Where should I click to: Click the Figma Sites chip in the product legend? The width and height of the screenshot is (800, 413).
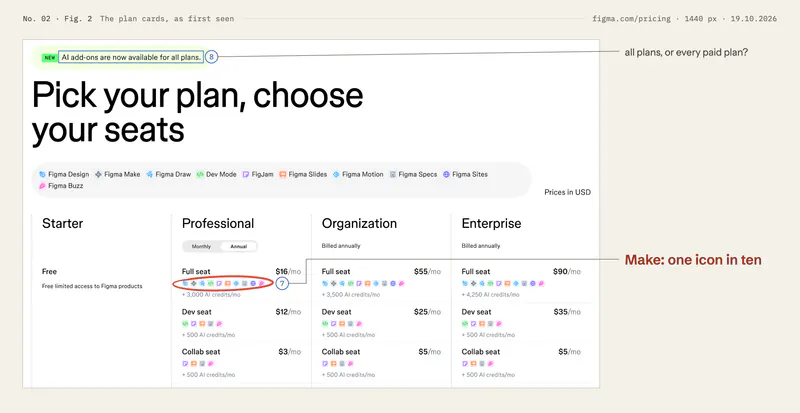(465, 174)
